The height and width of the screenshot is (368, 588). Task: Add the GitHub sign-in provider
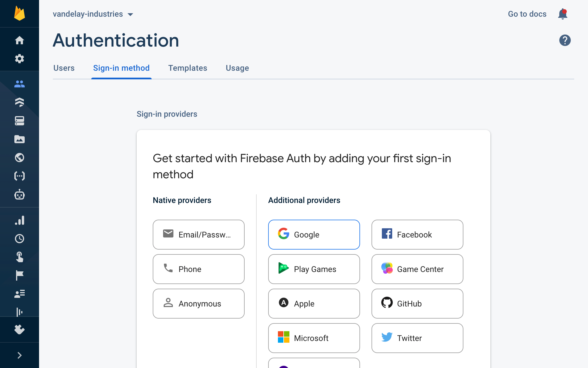click(417, 304)
